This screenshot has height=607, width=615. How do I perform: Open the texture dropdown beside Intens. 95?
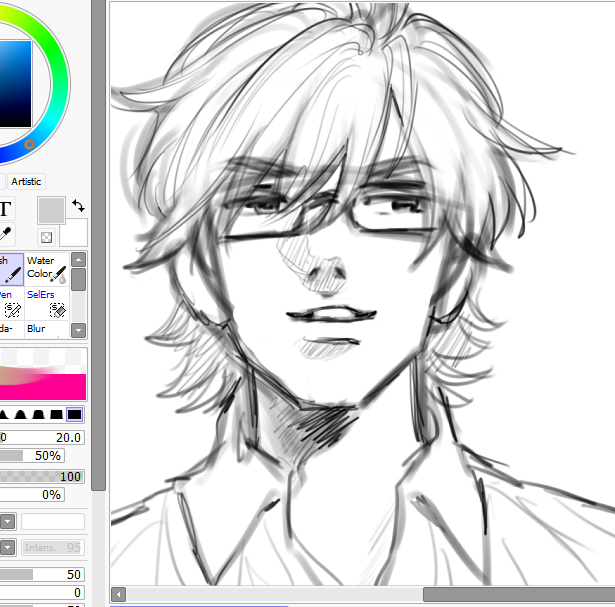tap(7, 547)
